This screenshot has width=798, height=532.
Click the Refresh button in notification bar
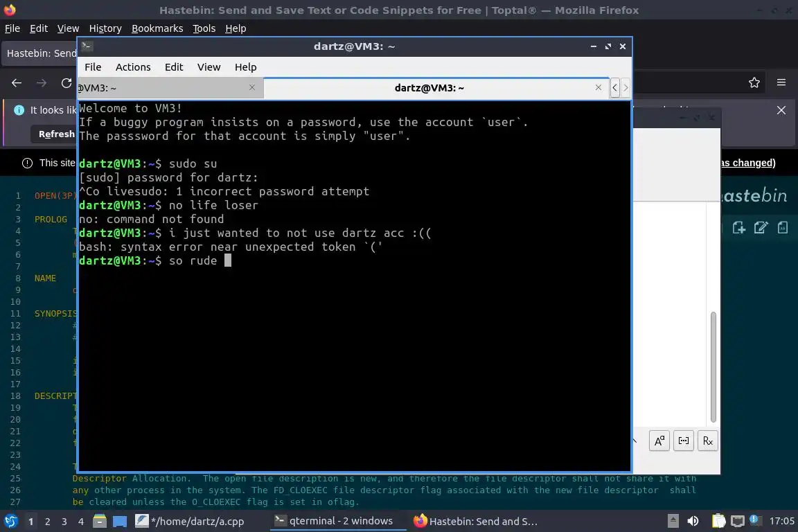[54, 134]
